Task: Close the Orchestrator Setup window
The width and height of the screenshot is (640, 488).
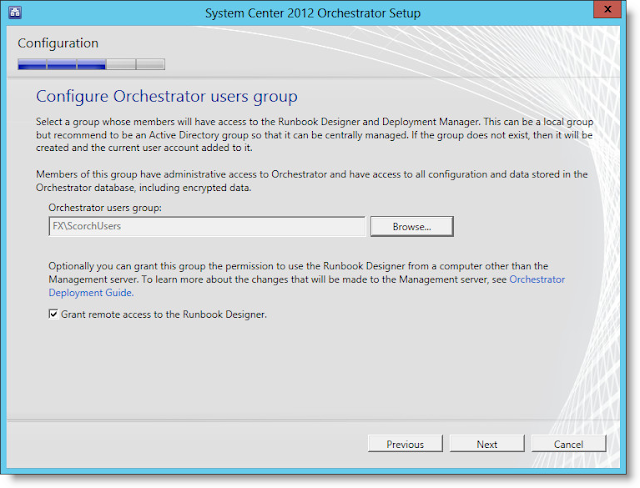Action: pyautogui.click(x=607, y=9)
